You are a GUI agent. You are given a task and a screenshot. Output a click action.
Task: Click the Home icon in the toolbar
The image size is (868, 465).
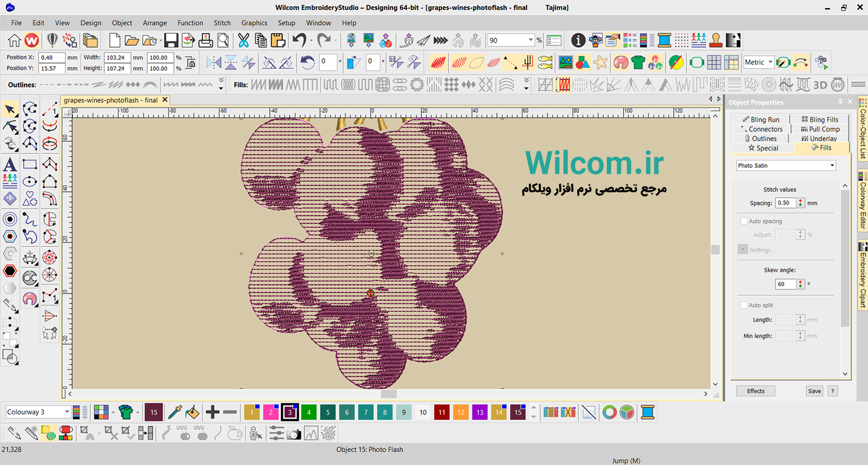click(x=15, y=40)
